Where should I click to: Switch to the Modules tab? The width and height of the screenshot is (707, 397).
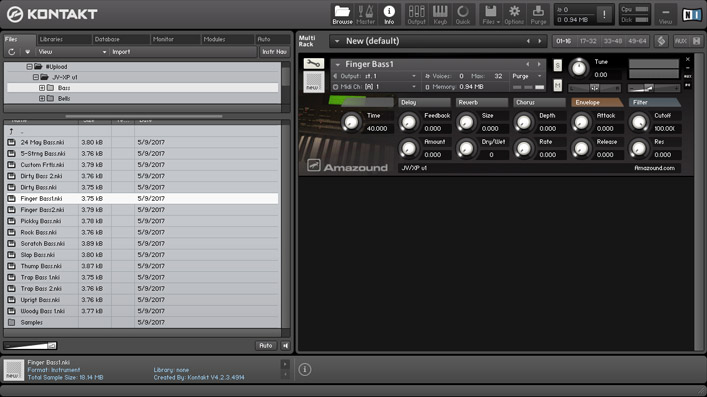(227, 39)
